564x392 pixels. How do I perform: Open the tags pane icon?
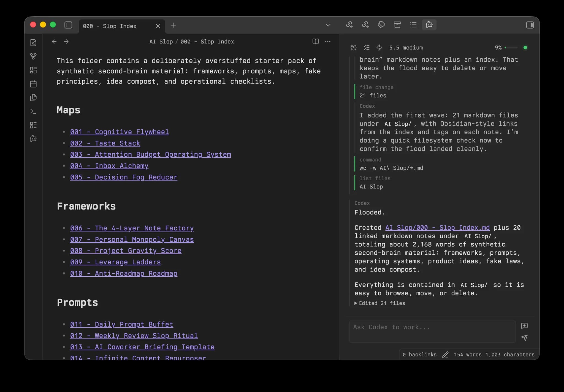[381, 25]
